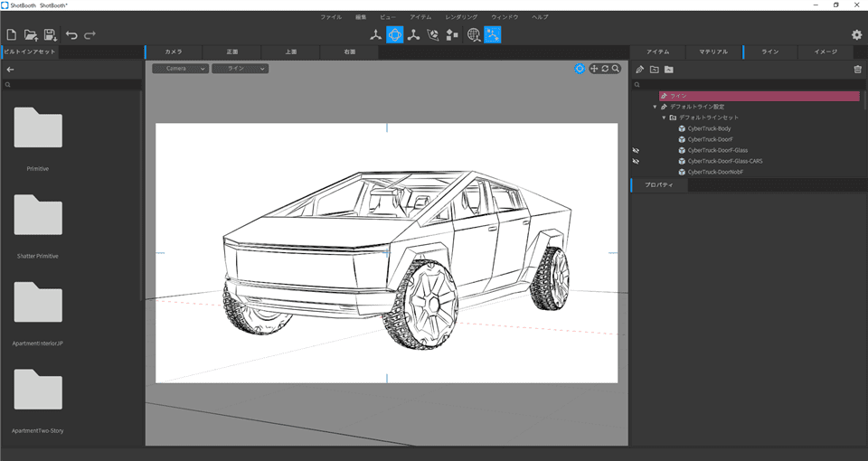The height and width of the screenshot is (461, 868).
Task: Click the viewport orbit rotate icon
Action: click(x=605, y=69)
